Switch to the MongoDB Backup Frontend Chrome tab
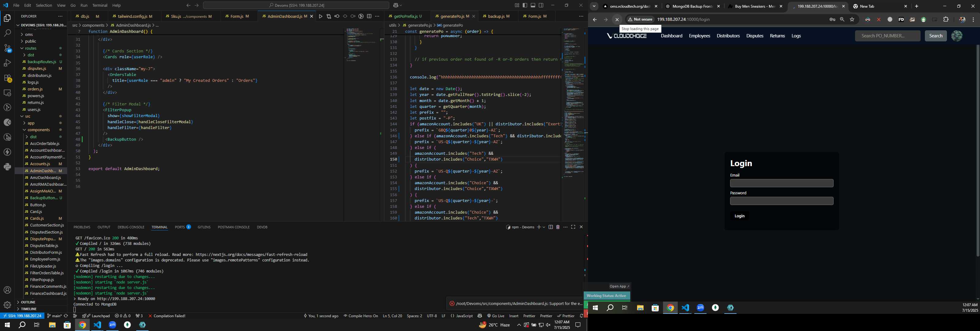The height and width of the screenshot is (331, 980). (x=692, y=6)
